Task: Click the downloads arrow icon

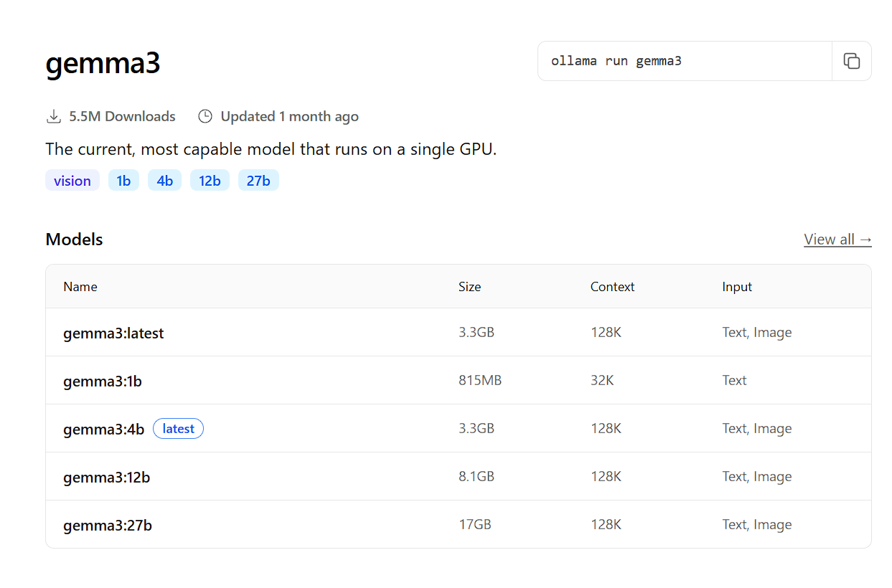Action: [x=53, y=116]
